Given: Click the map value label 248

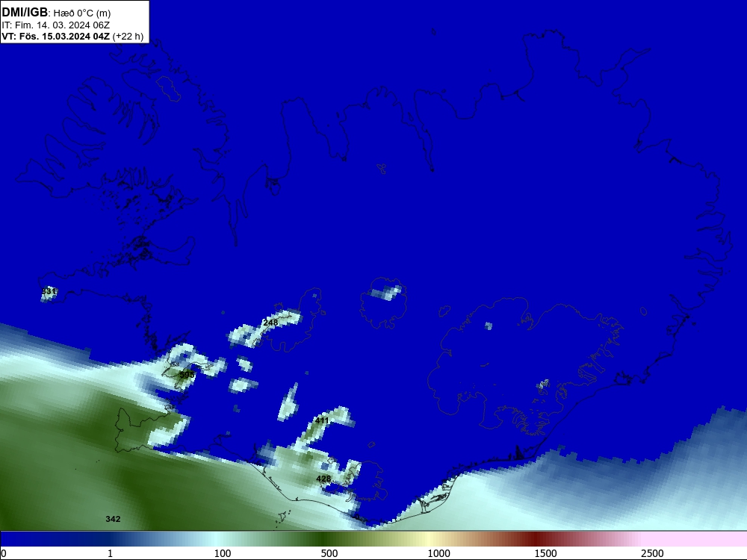Looking at the screenshot, I should click(270, 323).
